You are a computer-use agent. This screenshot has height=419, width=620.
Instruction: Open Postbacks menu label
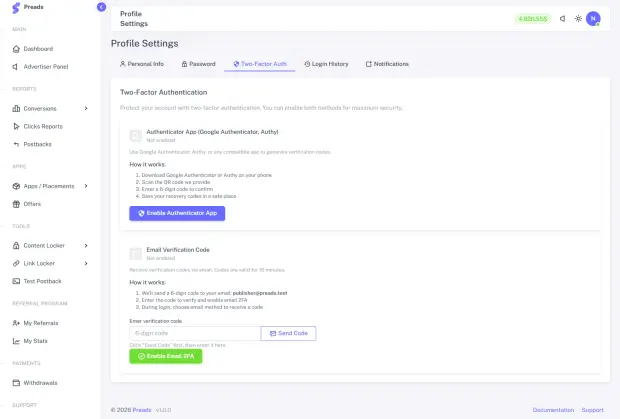[x=38, y=144]
